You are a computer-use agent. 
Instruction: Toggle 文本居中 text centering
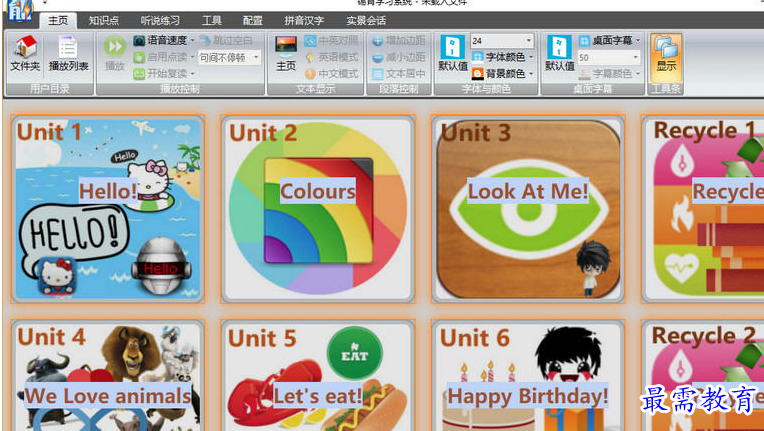[x=399, y=74]
